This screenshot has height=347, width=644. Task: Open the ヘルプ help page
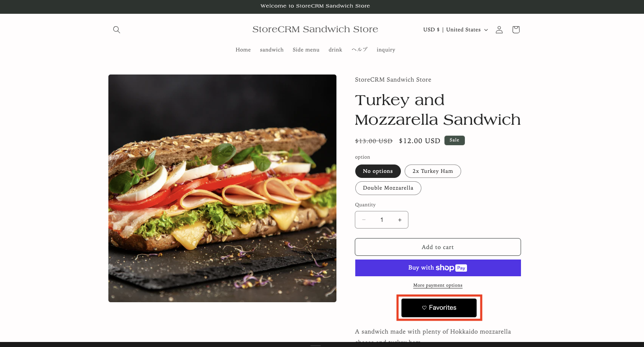pos(359,50)
